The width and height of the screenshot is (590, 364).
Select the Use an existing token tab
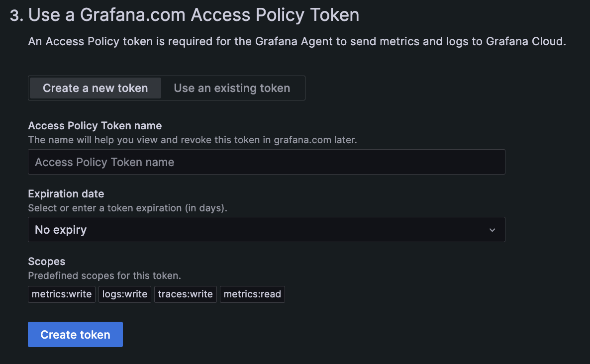232,88
